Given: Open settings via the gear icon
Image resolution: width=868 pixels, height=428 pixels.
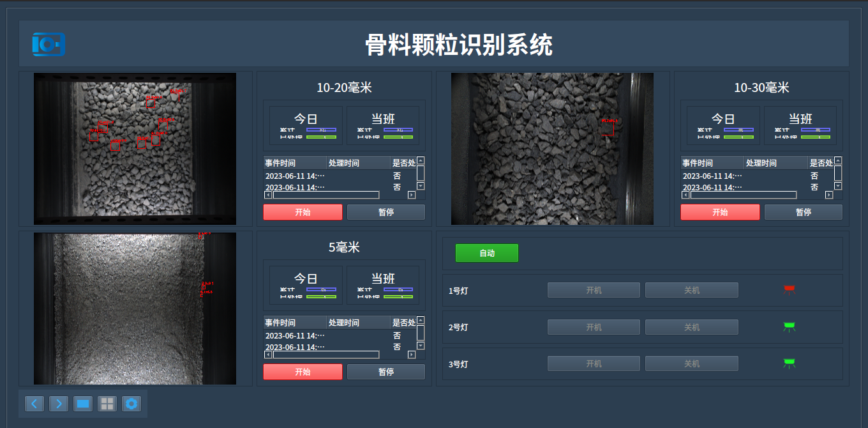Looking at the screenshot, I should [x=131, y=404].
